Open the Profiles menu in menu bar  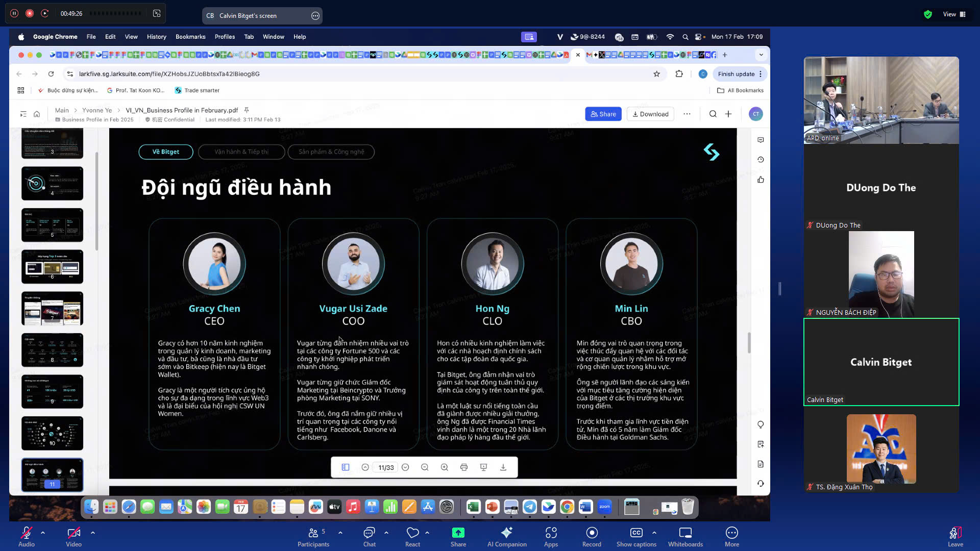225,37
